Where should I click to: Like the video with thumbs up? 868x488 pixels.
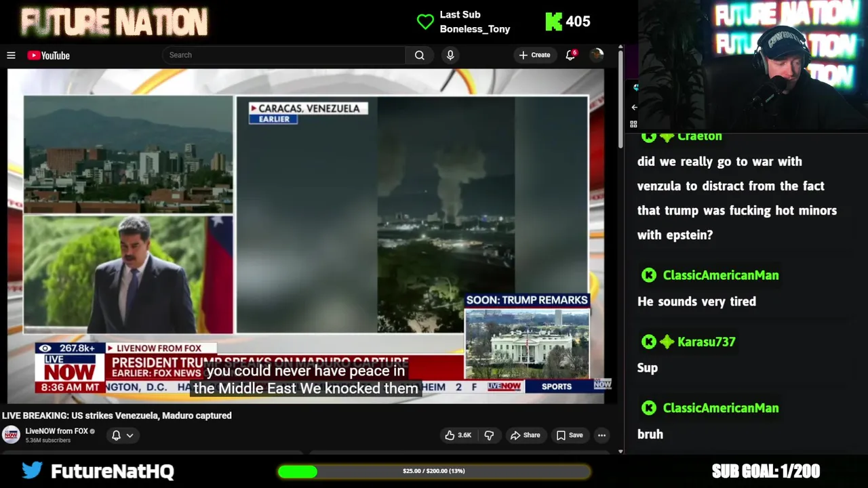coord(458,435)
